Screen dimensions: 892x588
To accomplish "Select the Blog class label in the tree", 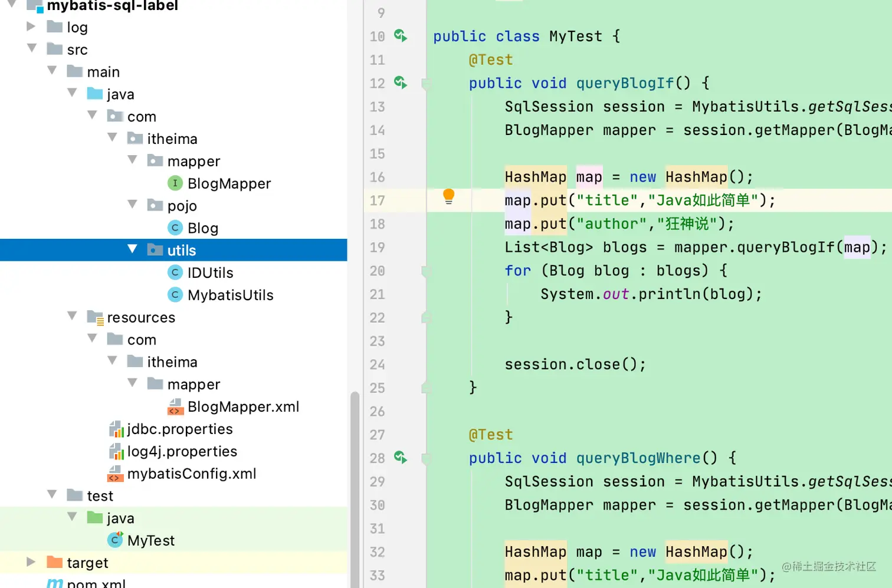I will pos(203,228).
